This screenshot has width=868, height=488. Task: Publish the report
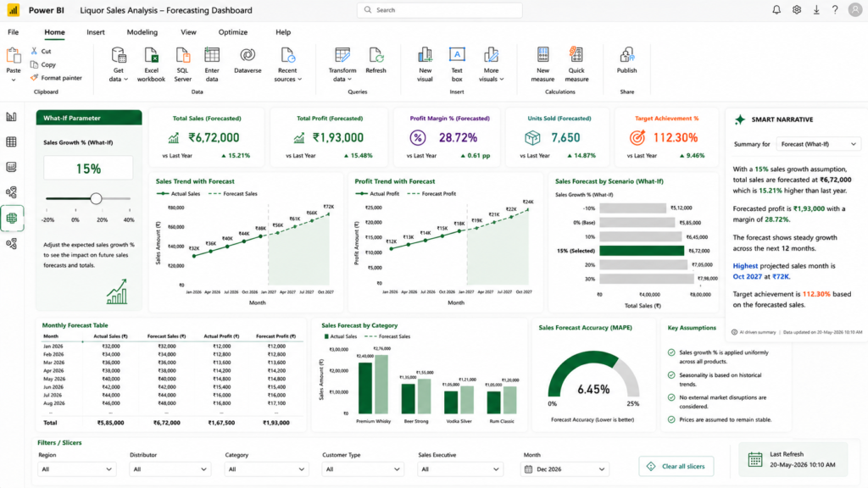[626, 60]
